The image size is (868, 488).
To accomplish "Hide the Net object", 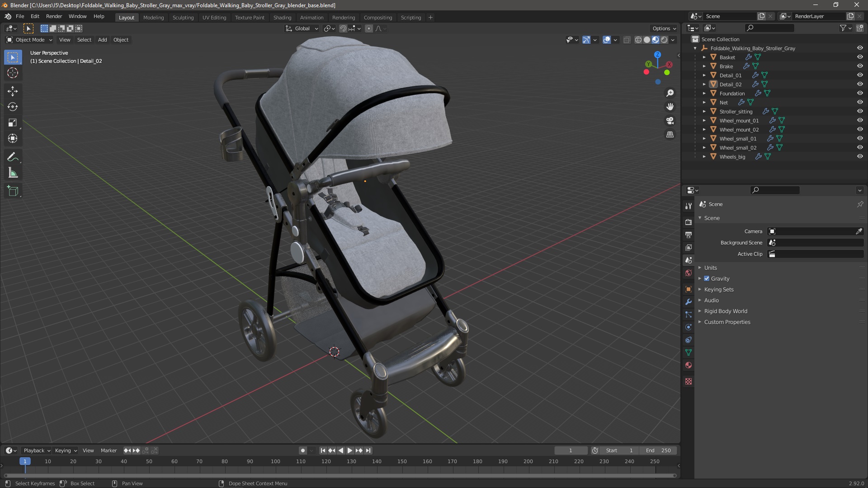I will click(x=860, y=102).
